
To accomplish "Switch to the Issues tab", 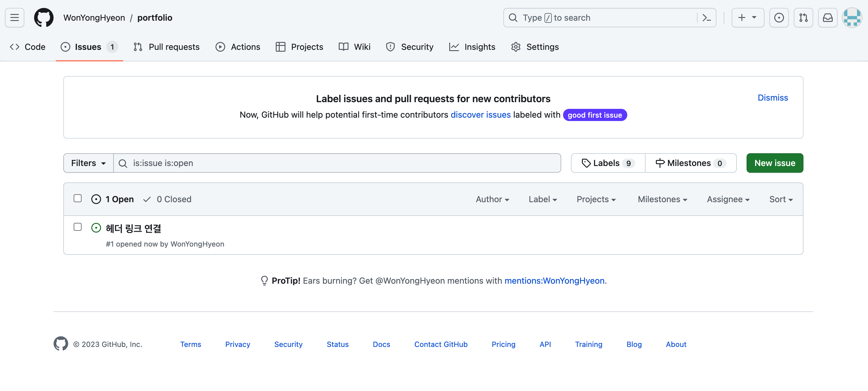I will (x=89, y=47).
